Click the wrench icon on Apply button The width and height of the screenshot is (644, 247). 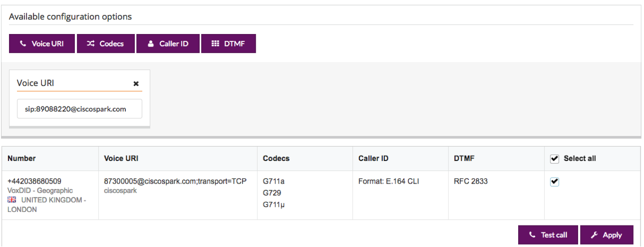click(594, 235)
